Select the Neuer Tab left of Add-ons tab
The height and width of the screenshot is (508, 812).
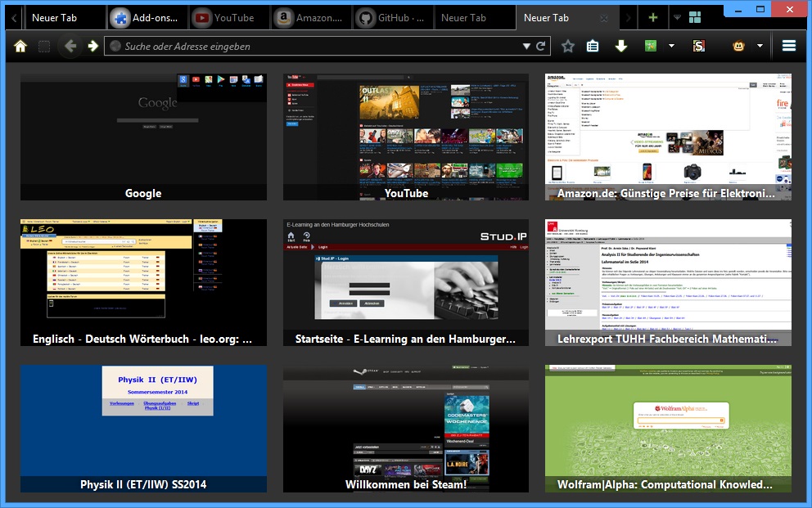64,18
